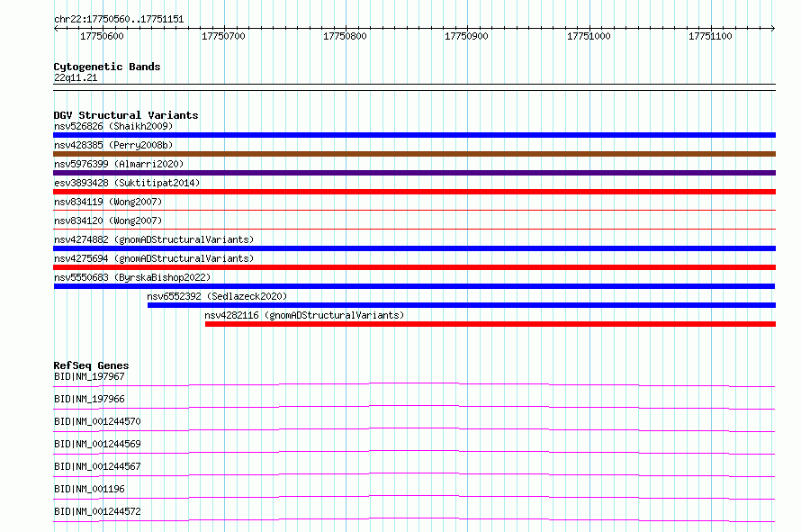Open nsv5976399 (Almarri2020) variant label
801x532 pixels.
tap(119, 164)
